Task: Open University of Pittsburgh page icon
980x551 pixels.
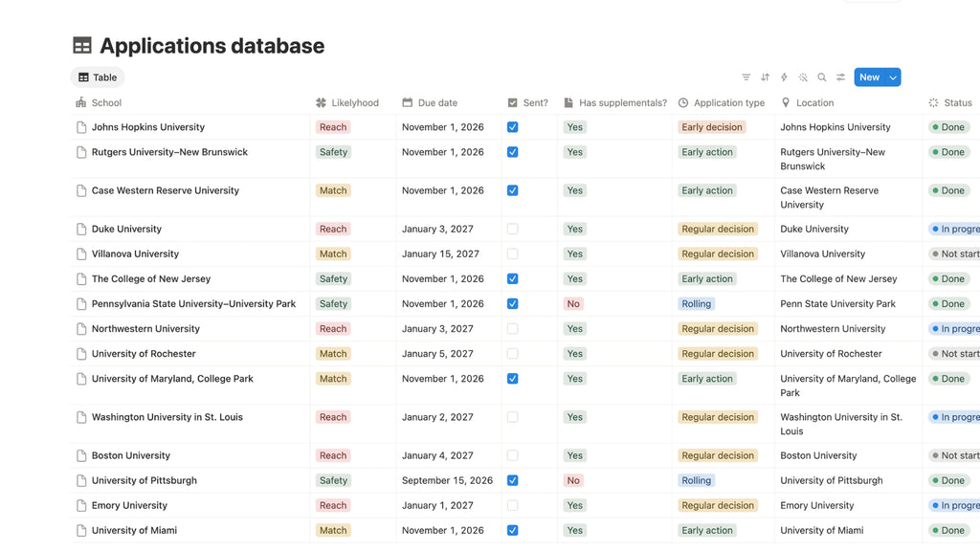Action: (81, 481)
